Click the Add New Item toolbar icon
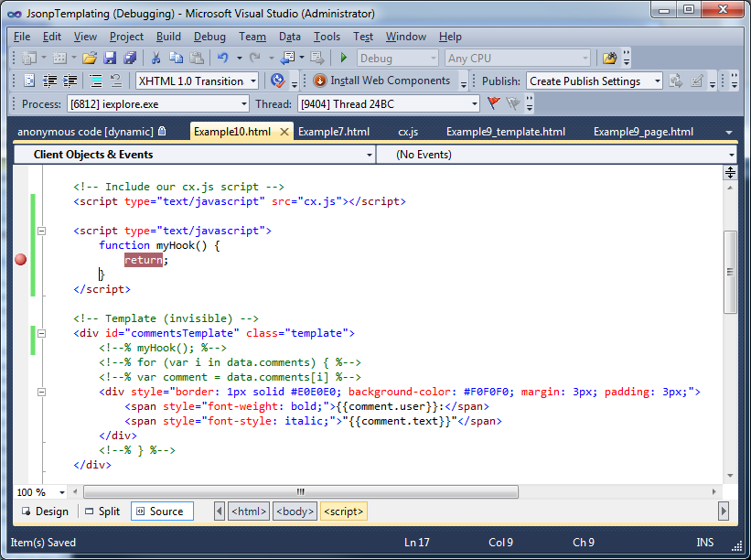 pos(59,58)
